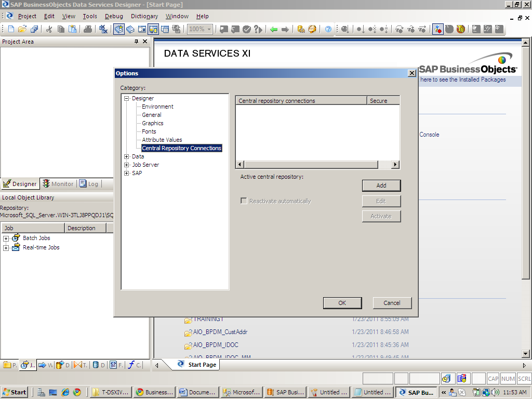Click the Print toolbar icon

[x=88, y=29]
